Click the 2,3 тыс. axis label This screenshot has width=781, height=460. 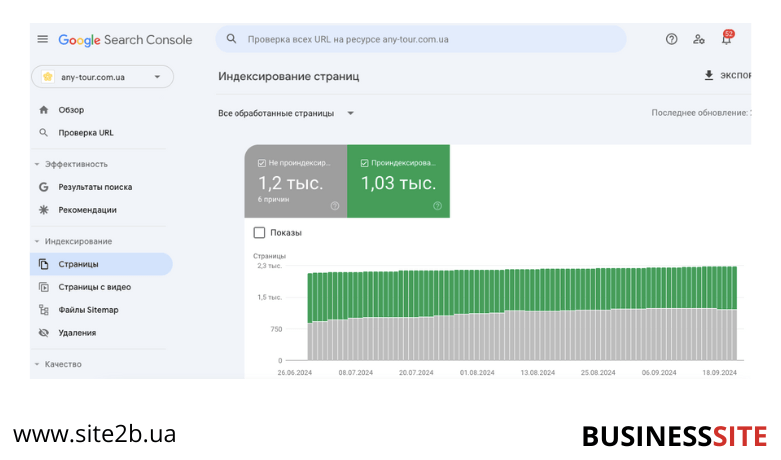click(x=269, y=266)
